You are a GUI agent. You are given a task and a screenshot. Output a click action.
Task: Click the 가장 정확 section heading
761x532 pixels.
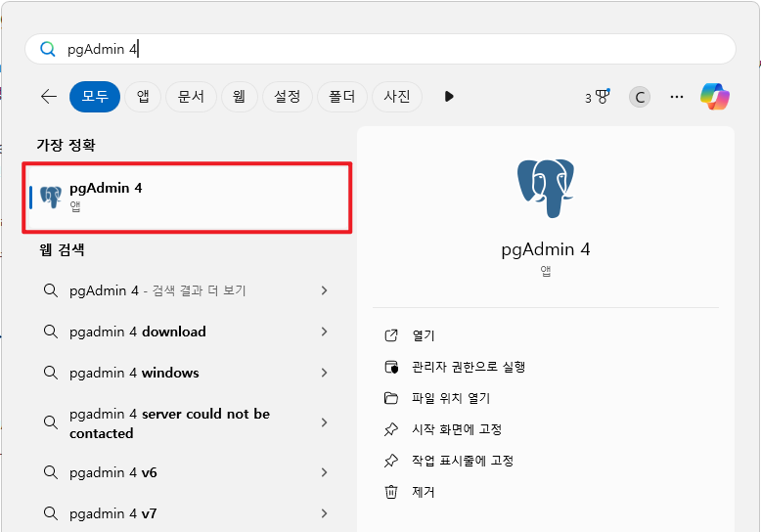66,145
